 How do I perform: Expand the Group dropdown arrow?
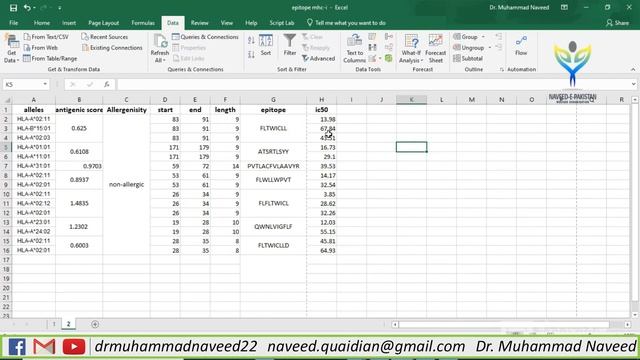(x=483, y=37)
